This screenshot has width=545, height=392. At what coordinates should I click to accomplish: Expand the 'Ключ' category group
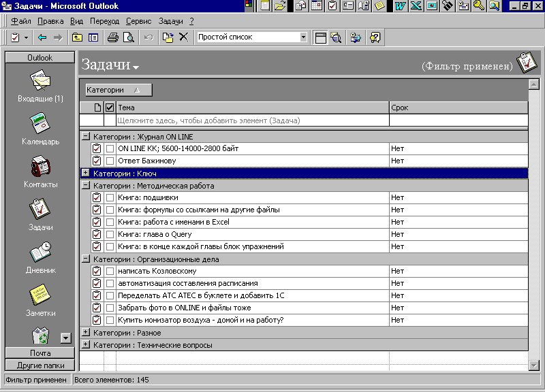(86, 173)
